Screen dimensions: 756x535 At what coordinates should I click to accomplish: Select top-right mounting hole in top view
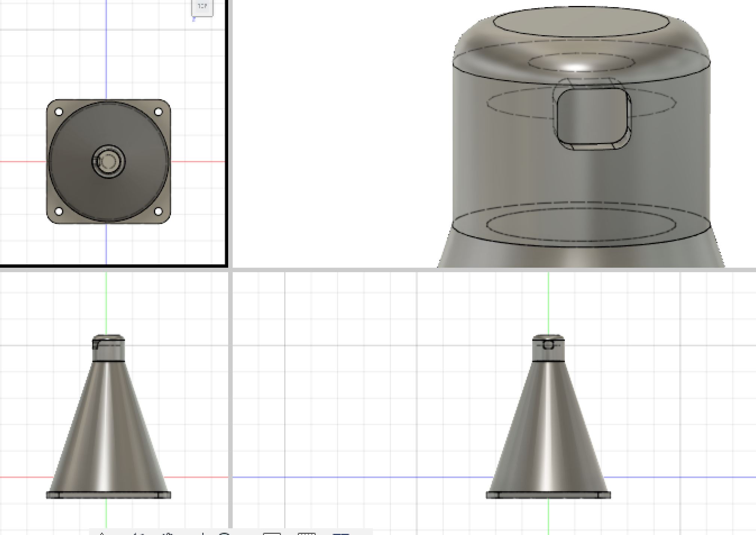(x=158, y=112)
